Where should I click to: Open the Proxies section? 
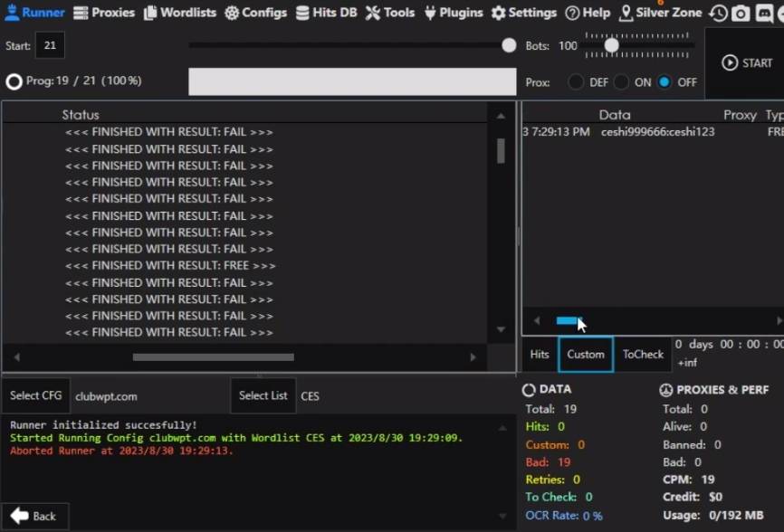pos(103,13)
